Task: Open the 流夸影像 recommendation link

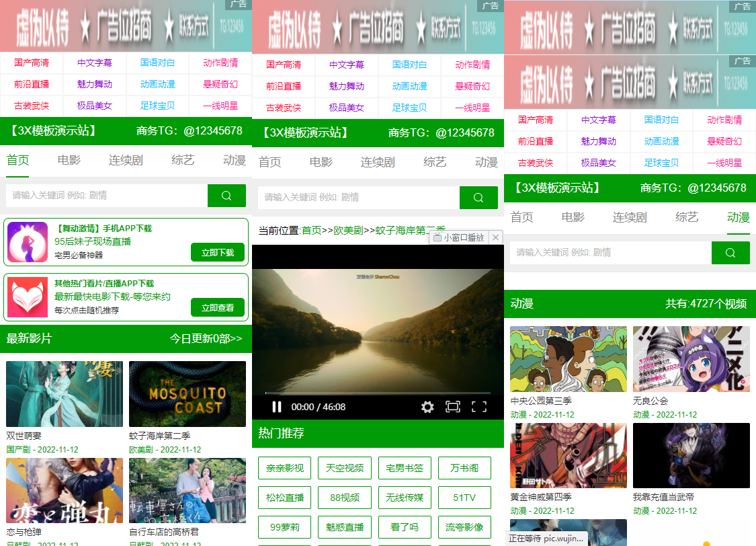Action: pyautogui.click(x=464, y=527)
